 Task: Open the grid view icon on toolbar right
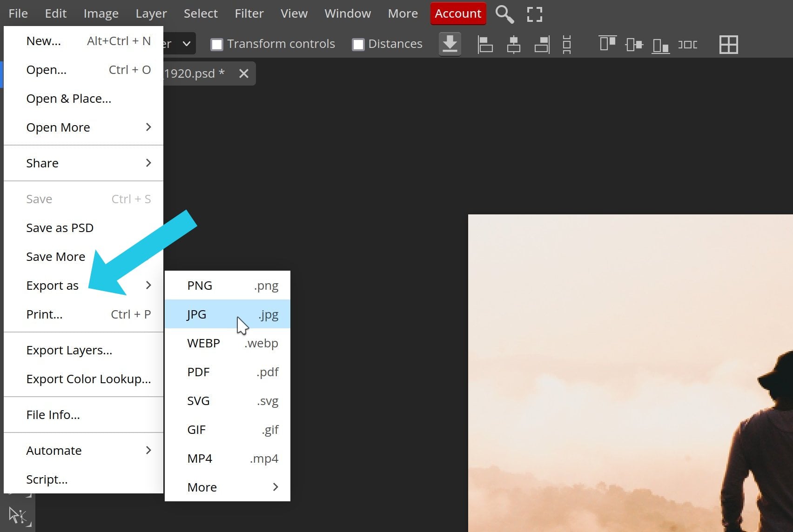[728, 44]
